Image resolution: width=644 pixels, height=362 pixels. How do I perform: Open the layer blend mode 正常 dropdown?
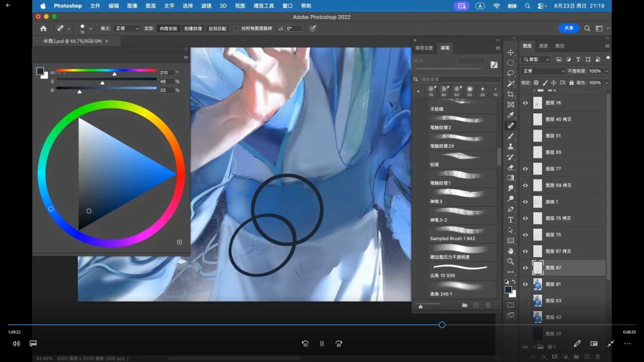(x=543, y=71)
